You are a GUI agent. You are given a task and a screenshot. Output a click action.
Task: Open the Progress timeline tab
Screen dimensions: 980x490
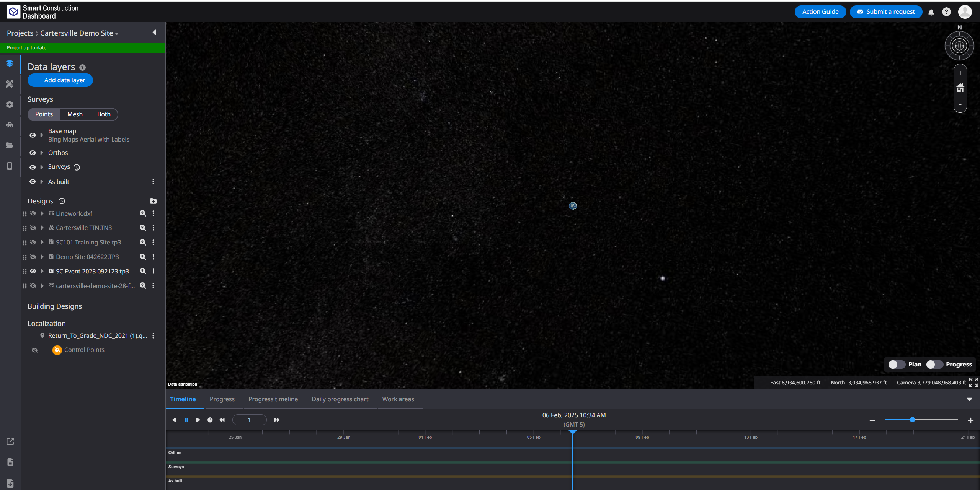click(x=273, y=399)
